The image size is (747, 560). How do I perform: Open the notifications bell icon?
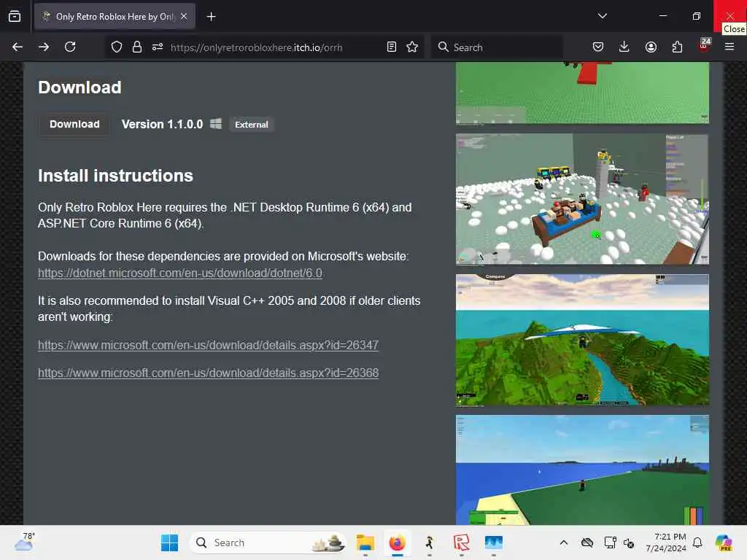coord(697,542)
